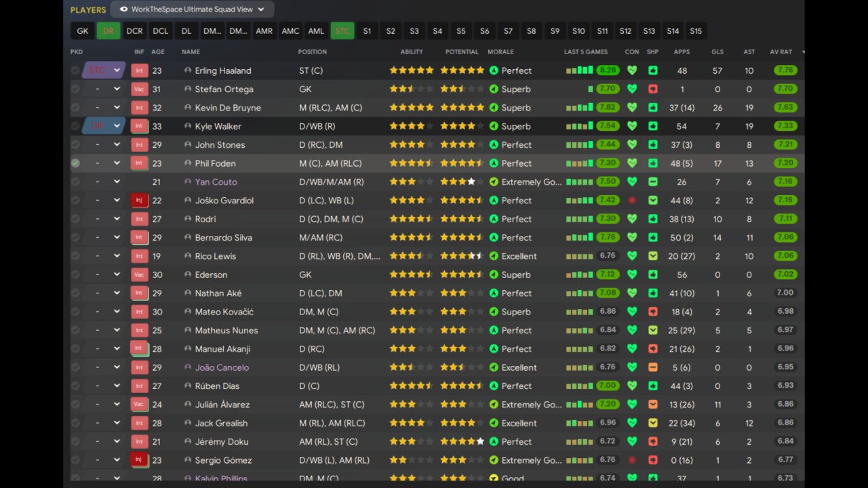Viewport: 868px width, 488px height.
Task: Sort by the GLS column header
Action: pos(717,52)
